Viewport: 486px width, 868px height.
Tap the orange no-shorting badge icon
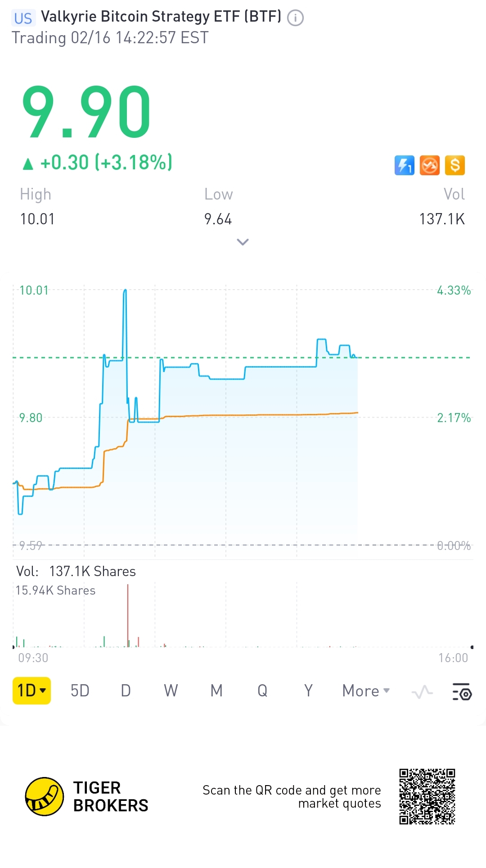pyautogui.click(x=429, y=165)
